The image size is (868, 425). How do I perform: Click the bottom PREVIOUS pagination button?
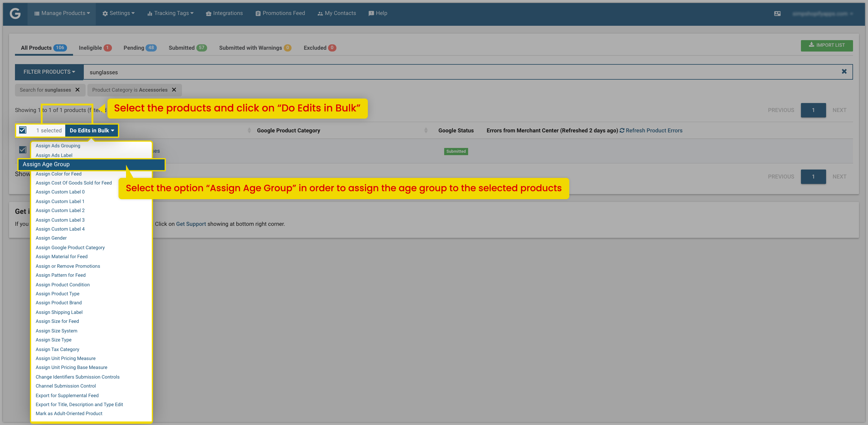pyautogui.click(x=781, y=177)
